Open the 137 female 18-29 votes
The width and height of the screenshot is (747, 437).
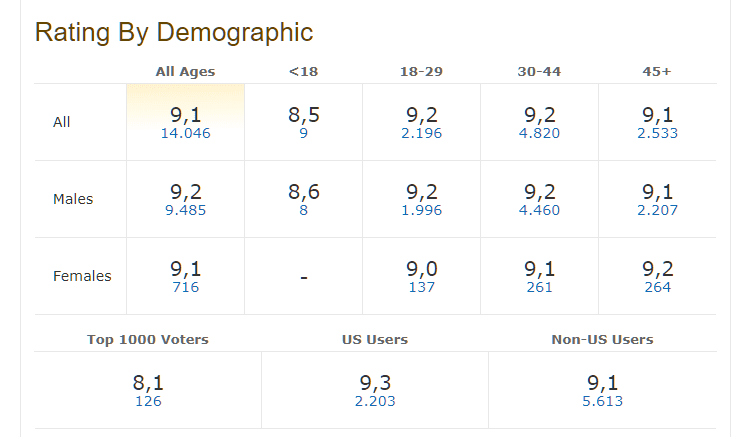pos(421,287)
